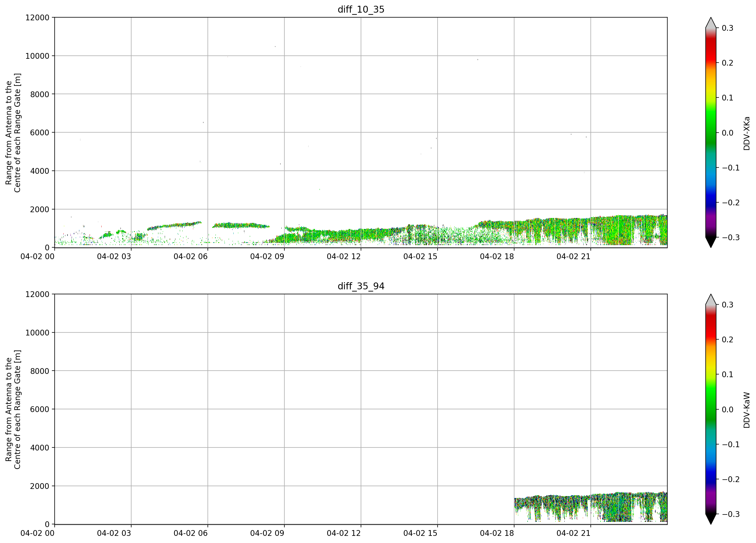The image size is (756, 543).
Task: Click the 0.0 tick on DDV-XKa colorbar
Action: pyautogui.click(x=728, y=133)
